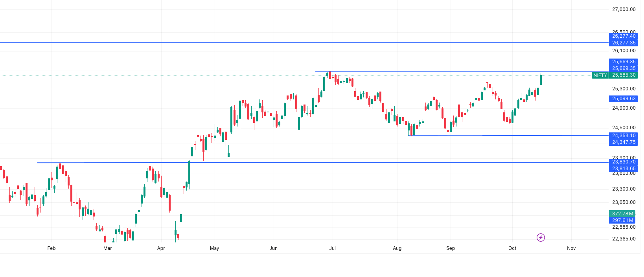
Task: Click the 24,353.10 price label
Action: pyautogui.click(x=624, y=136)
